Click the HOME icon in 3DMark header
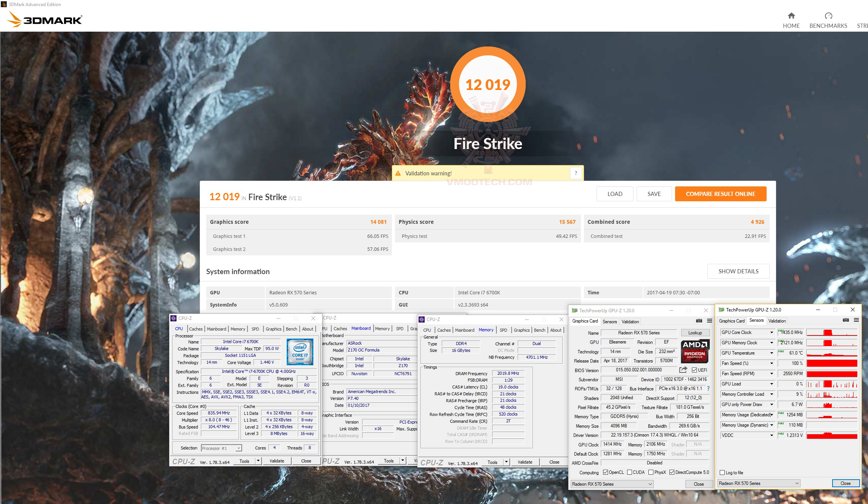The height and width of the screenshot is (504, 868). pyautogui.click(x=791, y=16)
